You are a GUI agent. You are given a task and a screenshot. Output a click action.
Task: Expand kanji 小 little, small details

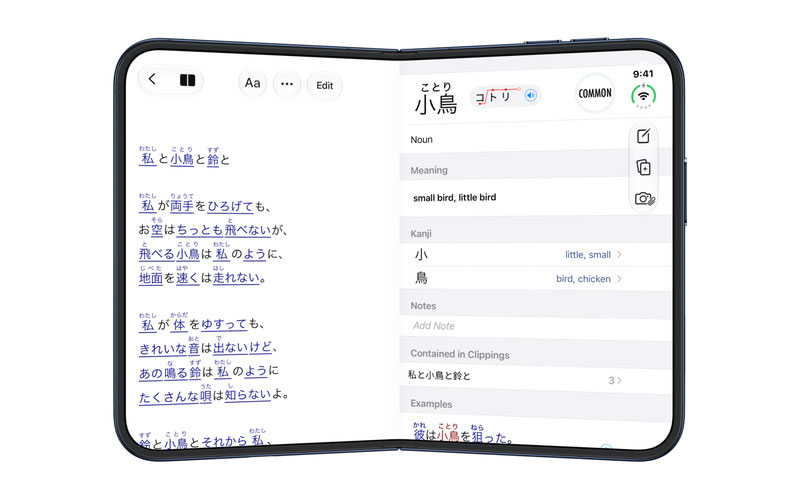tap(518, 255)
